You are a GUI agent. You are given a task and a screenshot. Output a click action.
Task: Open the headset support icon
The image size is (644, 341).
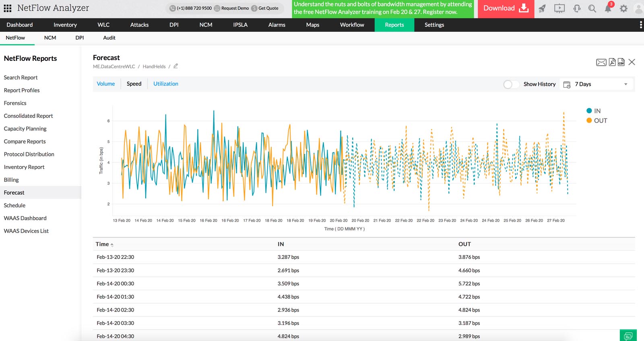coord(577,8)
